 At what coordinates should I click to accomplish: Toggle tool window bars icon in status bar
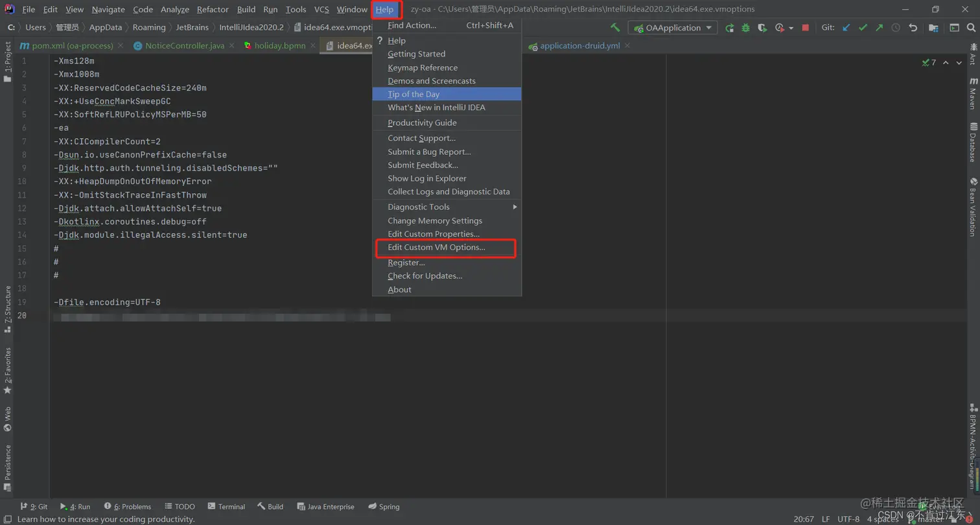(7, 519)
